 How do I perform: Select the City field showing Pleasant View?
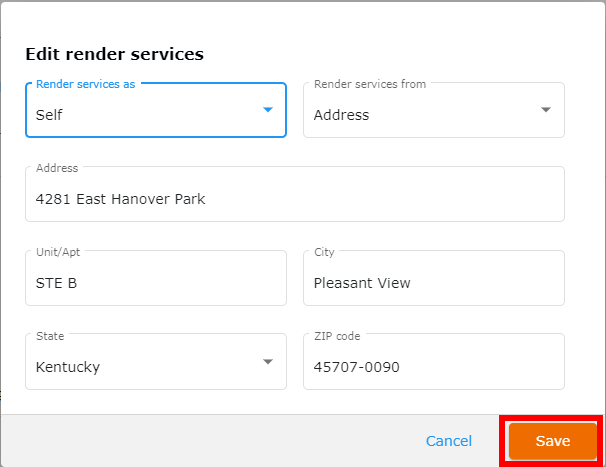click(434, 278)
